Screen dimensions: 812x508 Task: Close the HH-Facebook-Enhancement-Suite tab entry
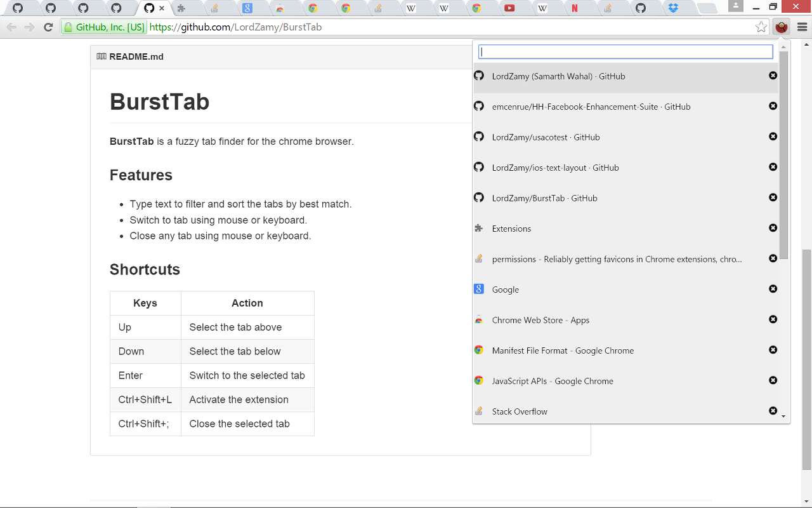point(773,106)
